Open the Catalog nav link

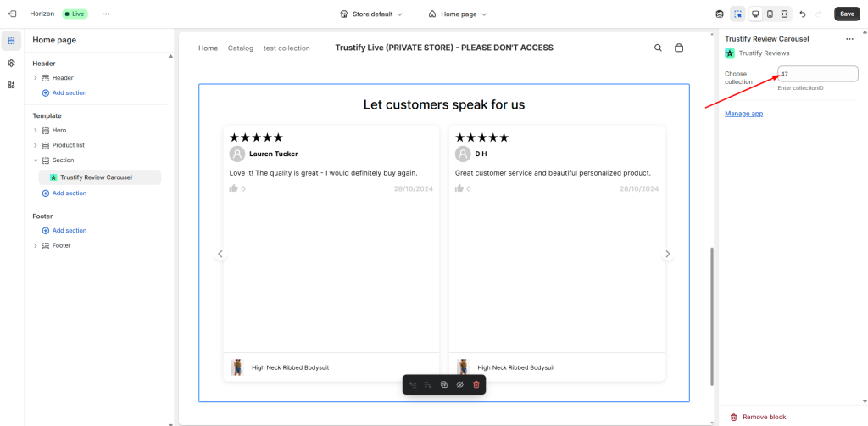[x=240, y=48]
